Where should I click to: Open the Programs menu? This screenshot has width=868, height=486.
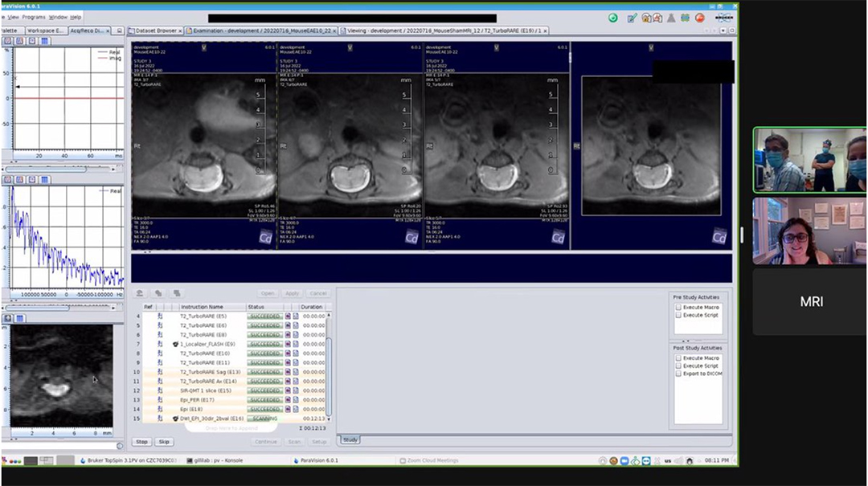pos(35,16)
